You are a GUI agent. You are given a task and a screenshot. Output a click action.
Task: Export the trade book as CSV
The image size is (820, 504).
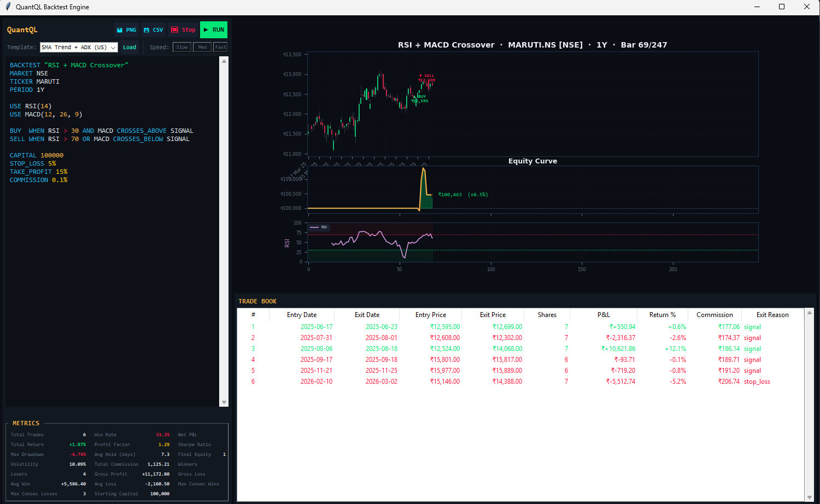click(153, 30)
